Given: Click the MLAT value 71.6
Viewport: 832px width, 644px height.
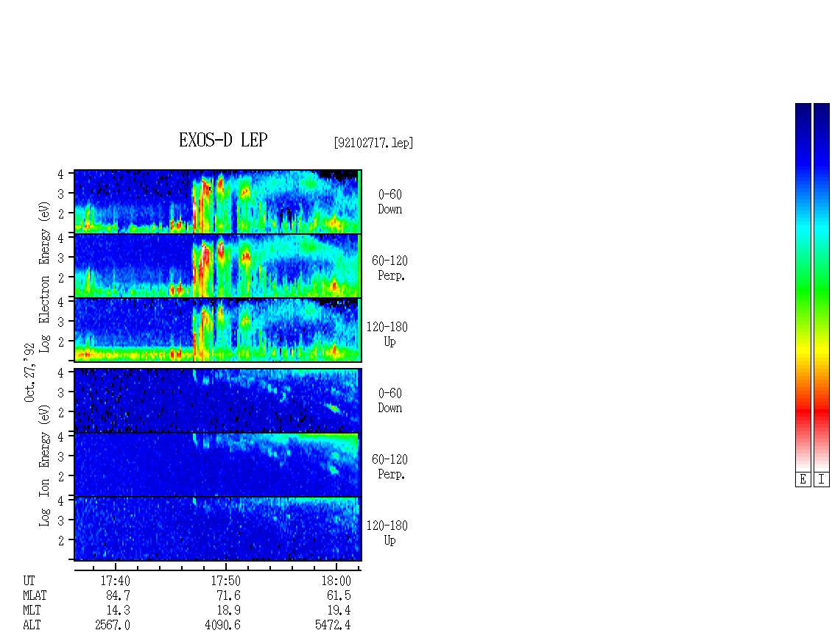Looking at the screenshot, I should point(228,595).
